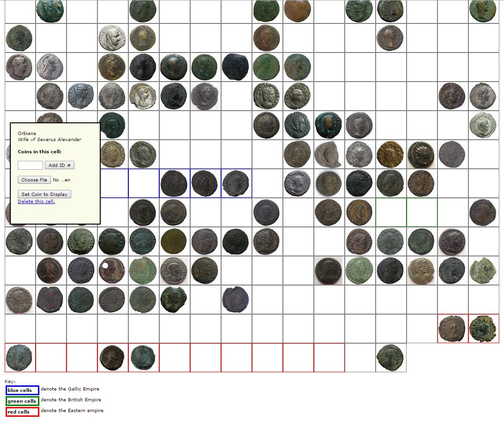This screenshot has height=421, width=504.
Task: Click the pale green coin thumbnail
Action: pos(359,271)
